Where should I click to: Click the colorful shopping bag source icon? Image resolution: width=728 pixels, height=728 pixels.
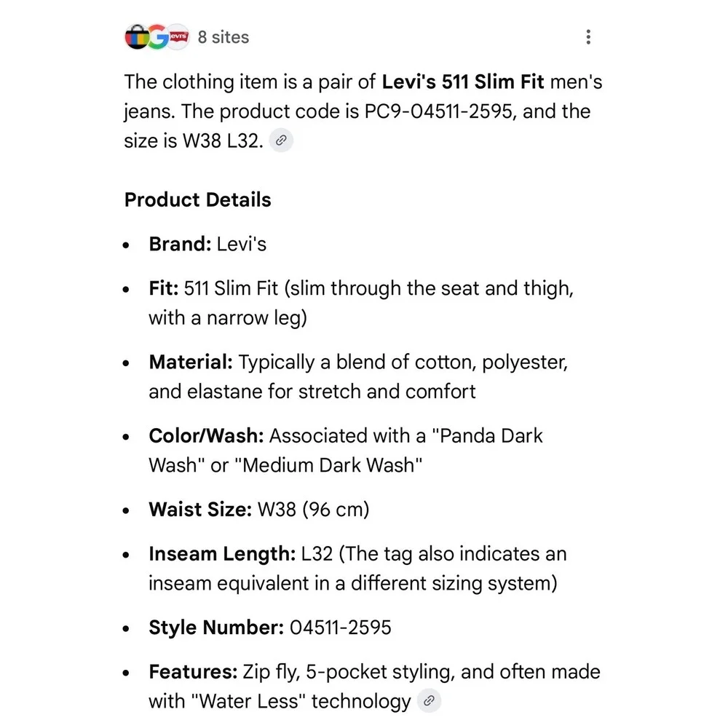click(x=137, y=36)
